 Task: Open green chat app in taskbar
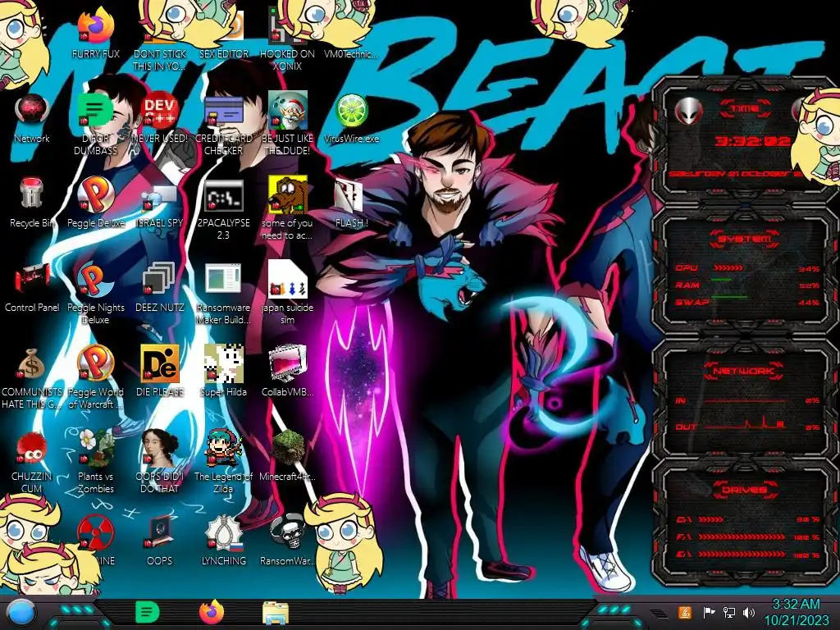click(x=147, y=612)
